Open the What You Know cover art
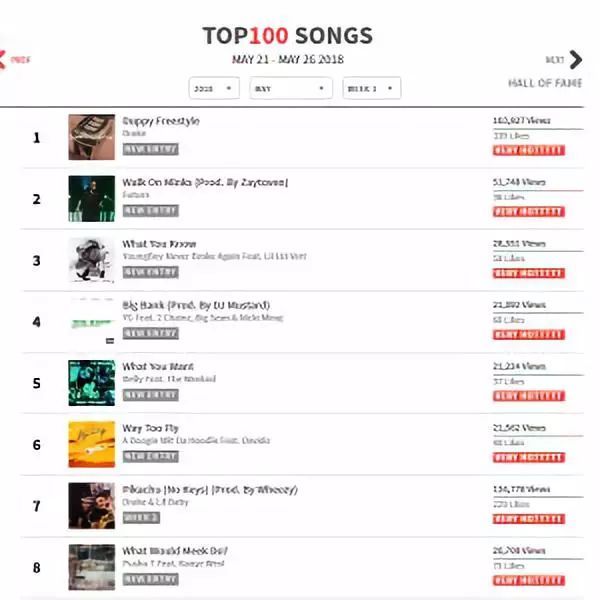This screenshot has width=600, height=600. [x=91, y=260]
